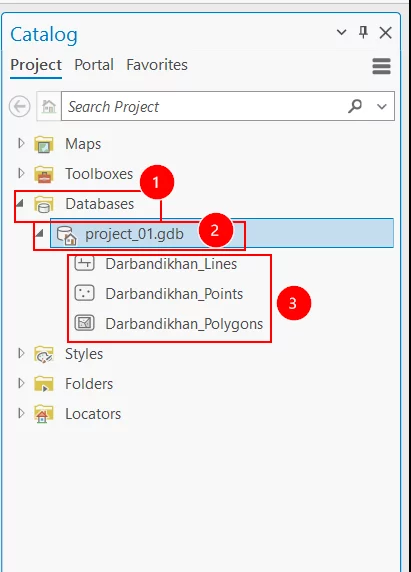Open the search options dropdown arrow
411x572 pixels.
[382, 107]
